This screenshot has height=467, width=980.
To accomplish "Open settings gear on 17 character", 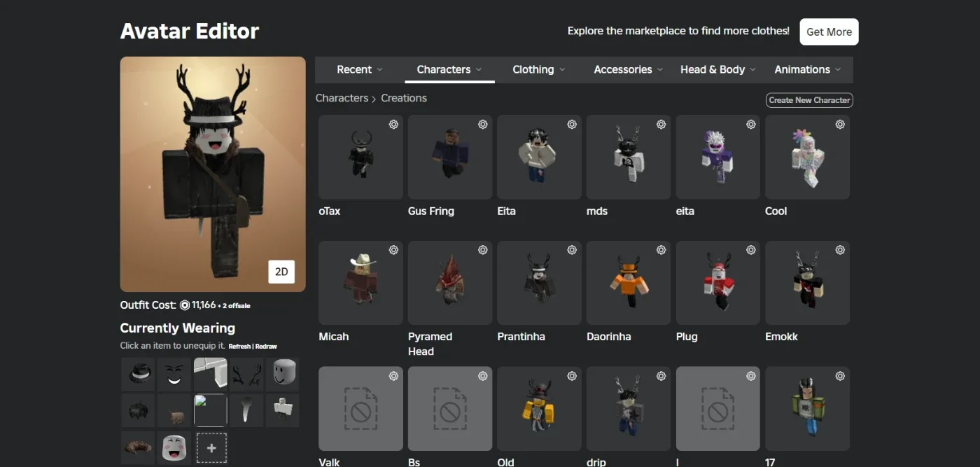I will click(x=840, y=376).
